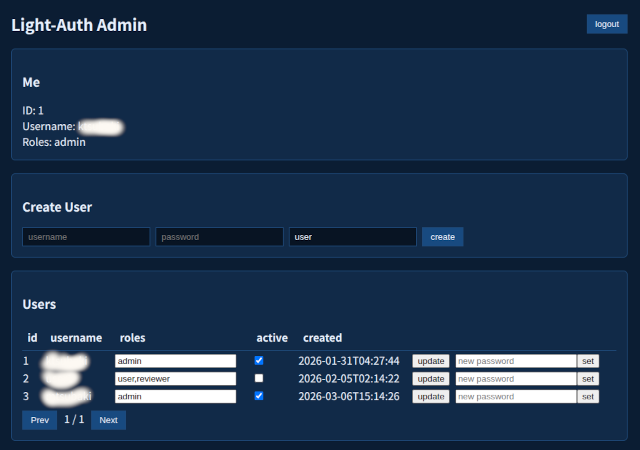Click update button for user 3
Screen dimensions: 640x450
(x=431, y=397)
